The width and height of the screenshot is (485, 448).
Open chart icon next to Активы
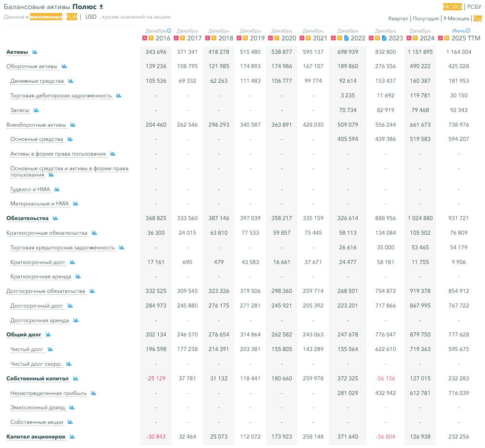(x=35, y=52)
